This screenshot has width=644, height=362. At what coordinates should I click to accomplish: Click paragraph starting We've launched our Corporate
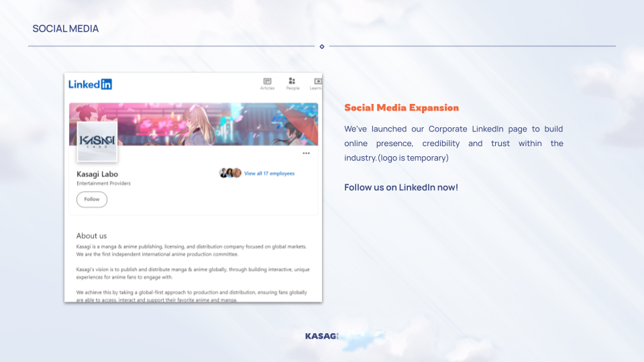point(453,143)
